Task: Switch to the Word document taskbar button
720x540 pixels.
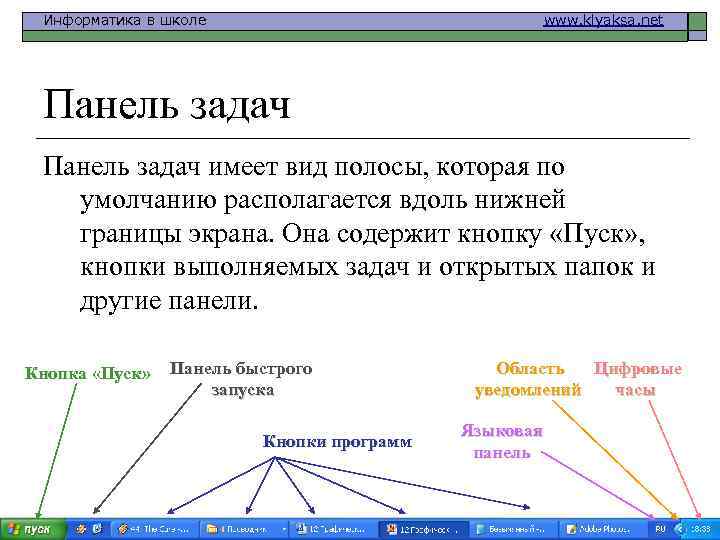Action: (x=334, y=529)
